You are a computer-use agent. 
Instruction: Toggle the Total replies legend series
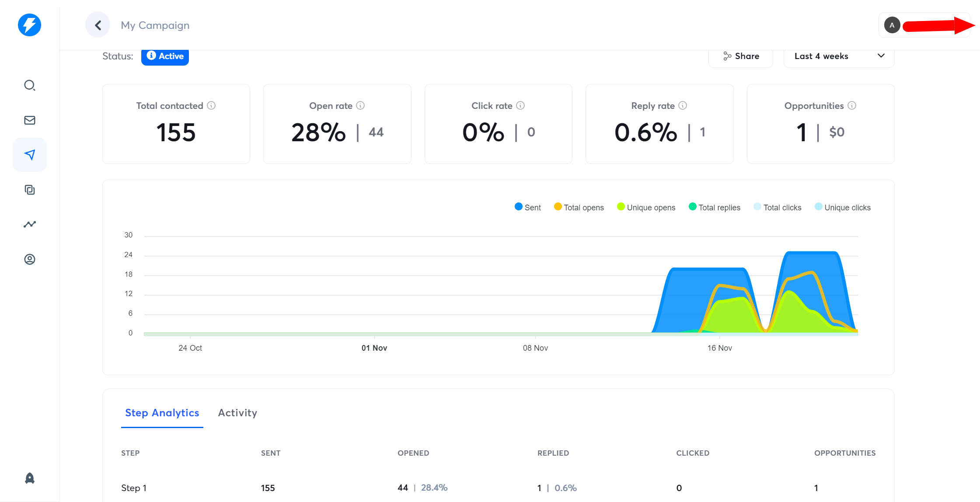[715, 207]
